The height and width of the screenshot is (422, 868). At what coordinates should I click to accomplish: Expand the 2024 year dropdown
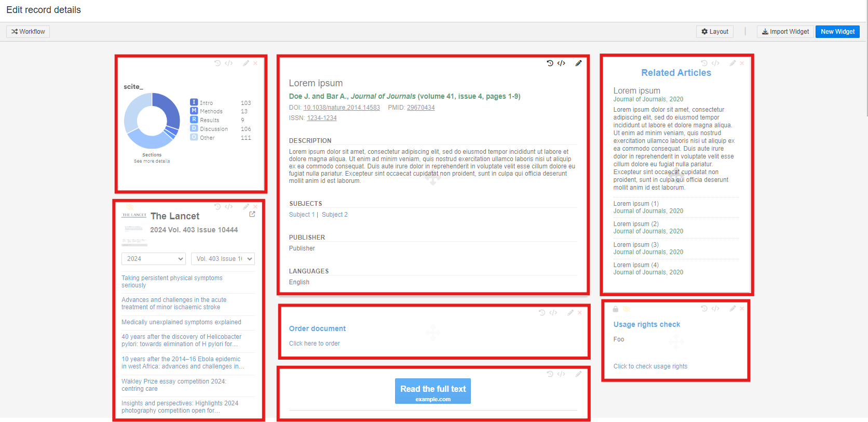(x=153, y=259)
